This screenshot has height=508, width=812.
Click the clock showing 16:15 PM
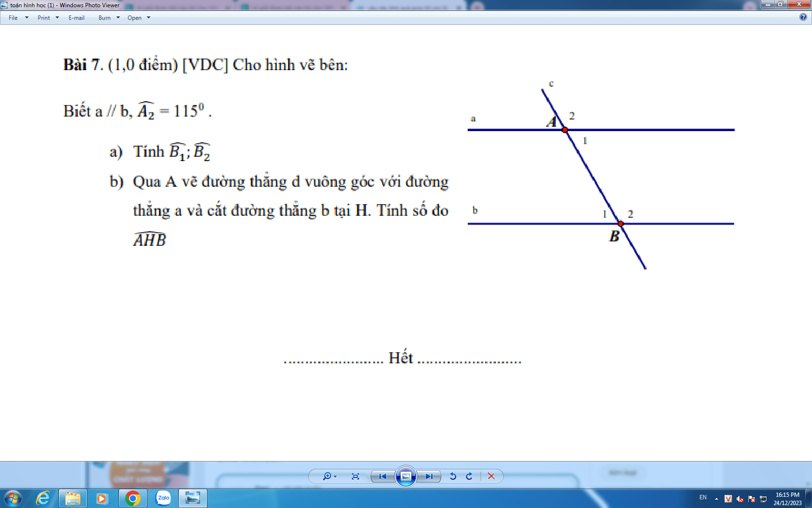tap(787, 498)
